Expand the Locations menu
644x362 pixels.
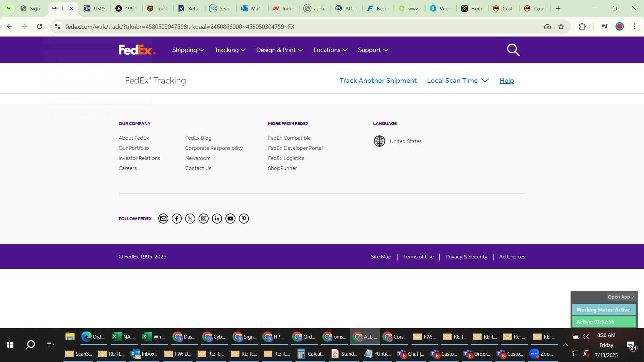tap(330, 50)
